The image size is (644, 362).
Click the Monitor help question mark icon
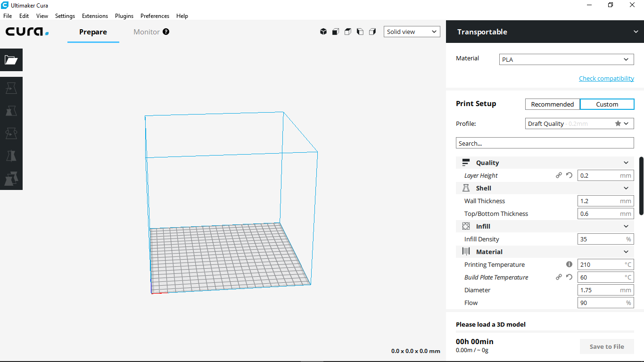pos(166,32)
